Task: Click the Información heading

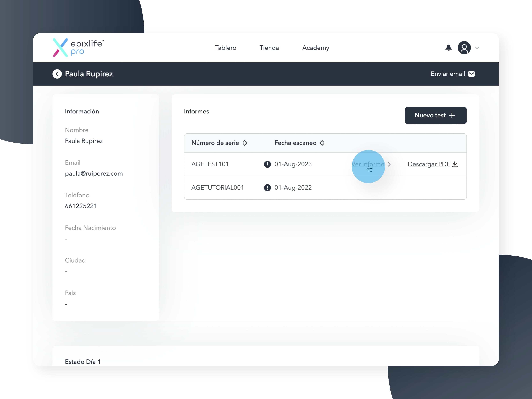Action: pos(82,111)
